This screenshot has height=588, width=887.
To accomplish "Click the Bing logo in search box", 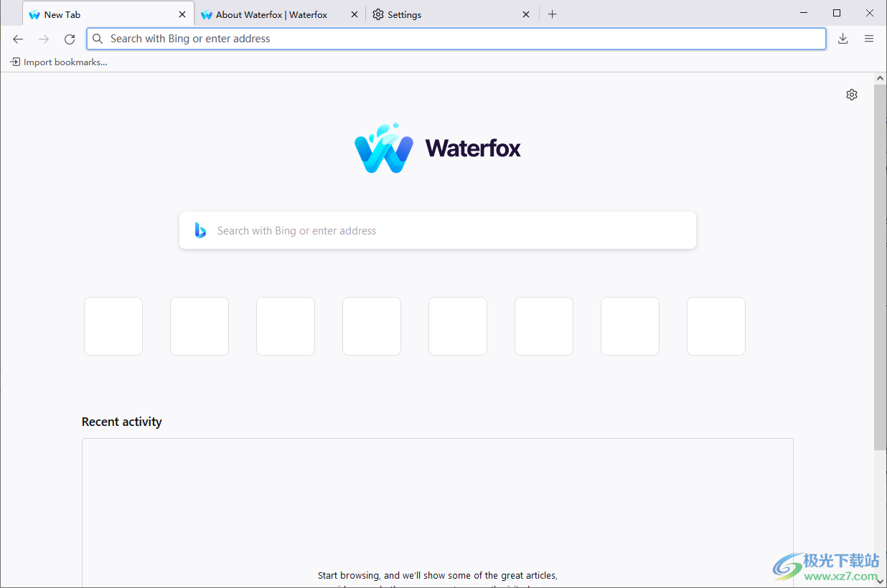I will coord(201,230).
